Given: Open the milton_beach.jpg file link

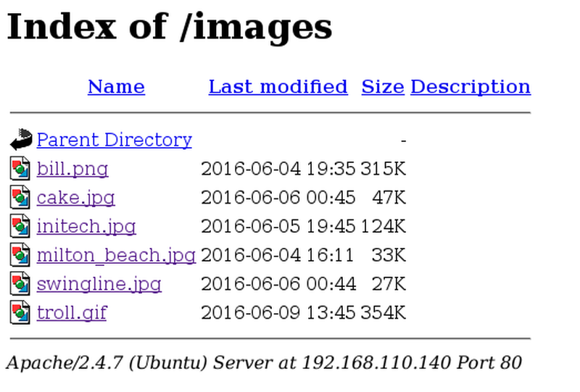Looking at the screenshot, I should pyautogui.click(x=116, y=255).
